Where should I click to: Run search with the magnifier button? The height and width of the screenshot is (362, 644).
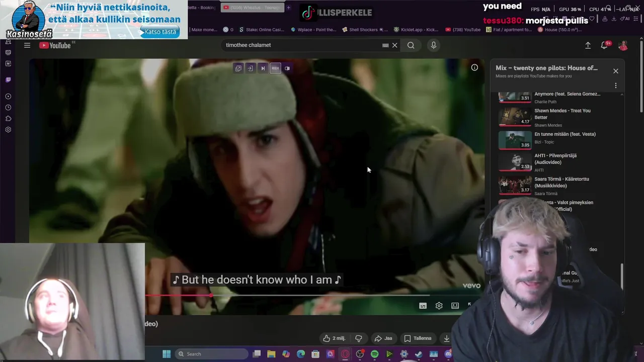[411, 45]
